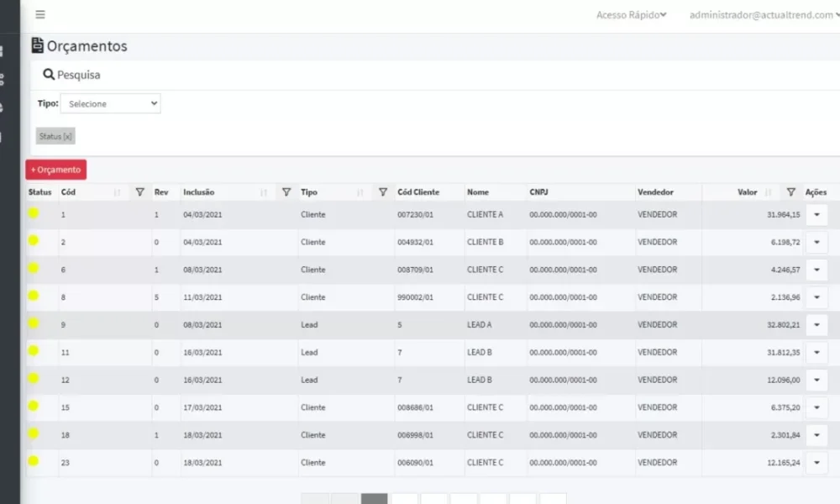This screenshot has width=840, height=504.
Task: Click the yellow status dot for budget 1
Action: [34, 213]
